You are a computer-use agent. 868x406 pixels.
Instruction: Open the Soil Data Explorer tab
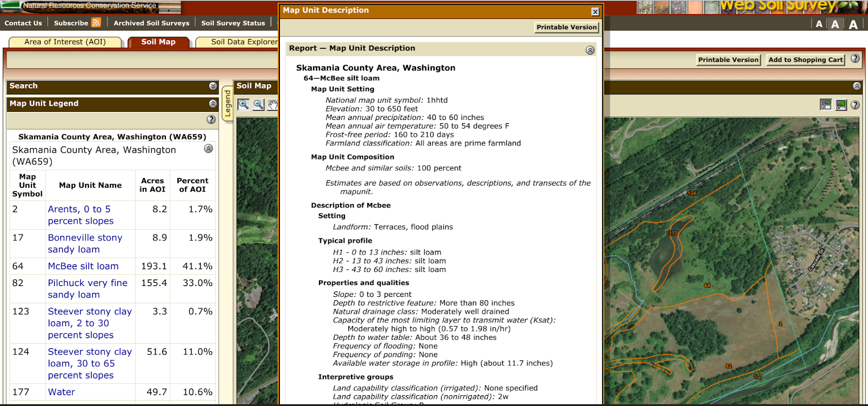point(237,42)
